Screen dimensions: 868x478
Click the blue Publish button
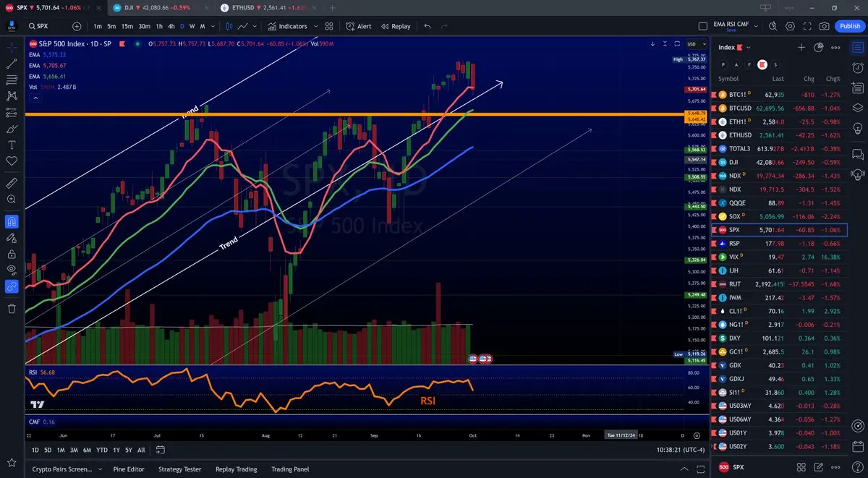[x=849, y=26]
